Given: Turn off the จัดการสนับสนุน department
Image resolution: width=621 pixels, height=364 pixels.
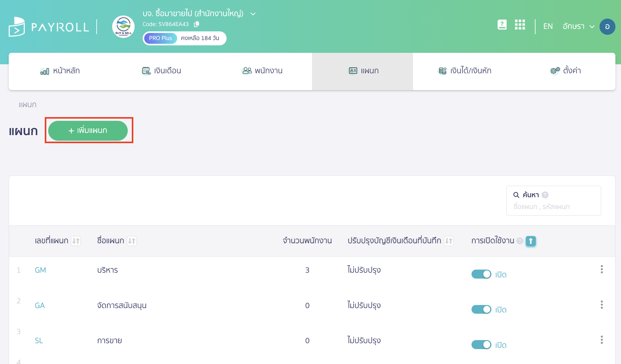Looking at the screenshot, I should [x=481, y=309].
